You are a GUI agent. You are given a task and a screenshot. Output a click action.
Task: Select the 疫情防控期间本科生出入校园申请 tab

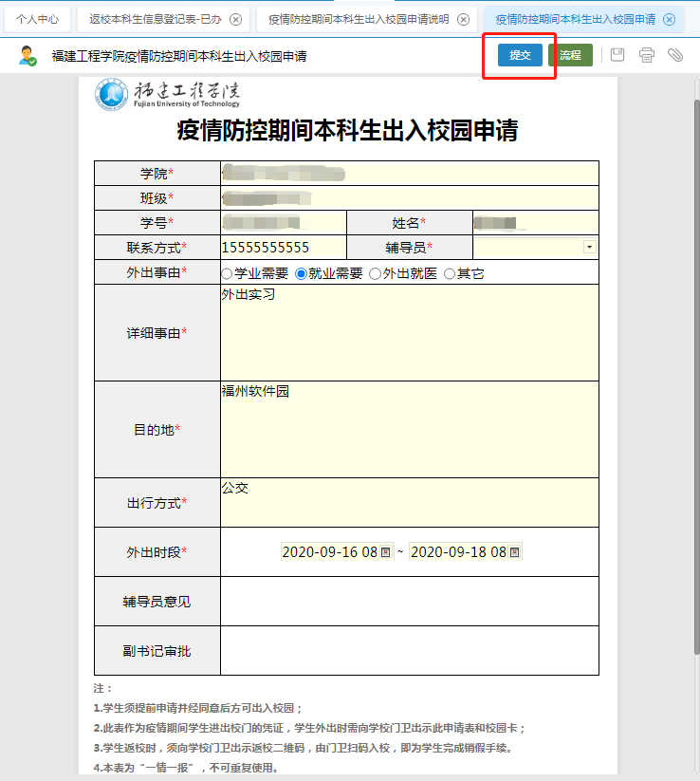coord(576,19)
